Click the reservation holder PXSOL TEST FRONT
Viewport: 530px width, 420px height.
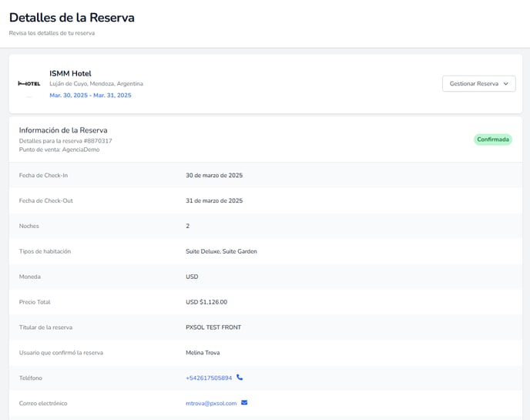click(213, 328)
